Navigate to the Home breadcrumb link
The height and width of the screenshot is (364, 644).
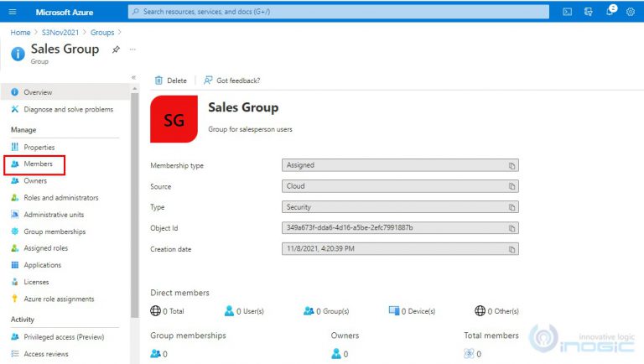(x=20, y=32)
